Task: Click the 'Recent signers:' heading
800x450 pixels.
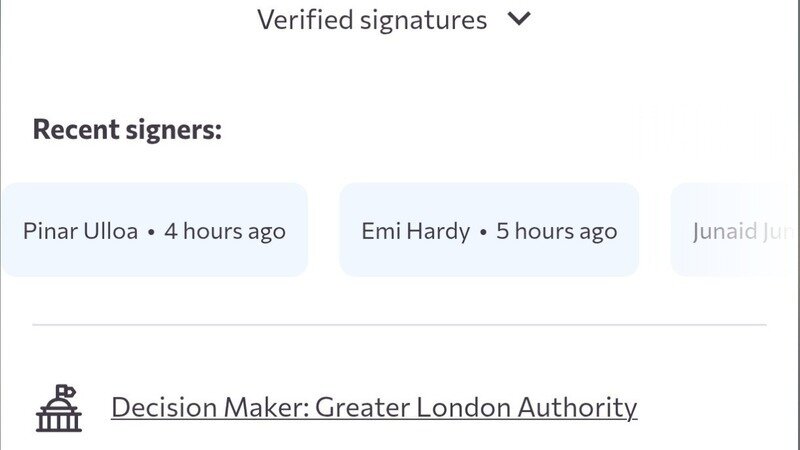Action: click(127, 130)
